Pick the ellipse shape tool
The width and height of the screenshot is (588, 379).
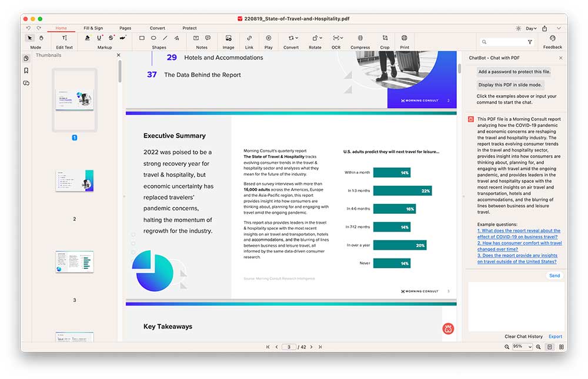point(153,38)
